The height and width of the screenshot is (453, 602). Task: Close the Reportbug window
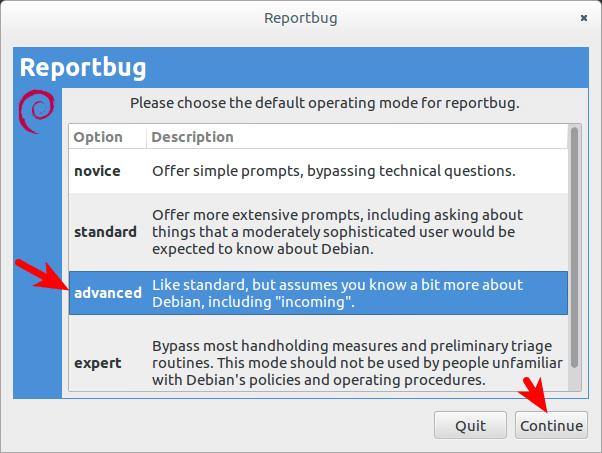583,18
